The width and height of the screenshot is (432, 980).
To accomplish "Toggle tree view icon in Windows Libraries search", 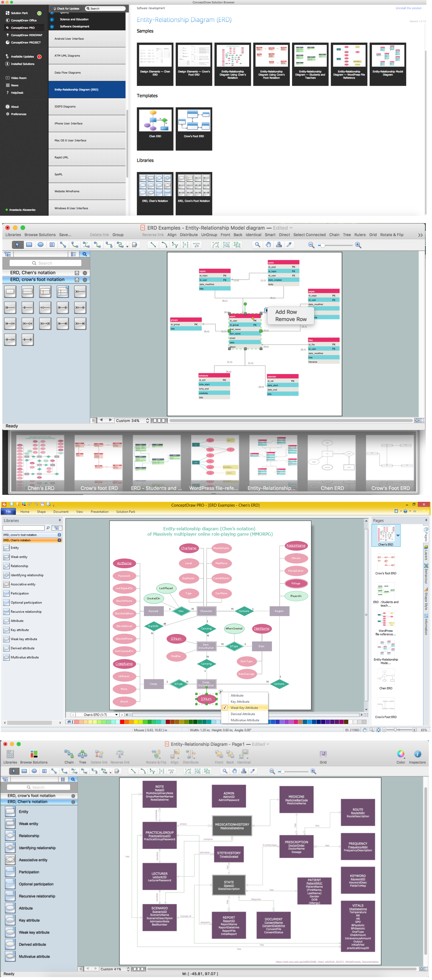I will tap(57, 528).
